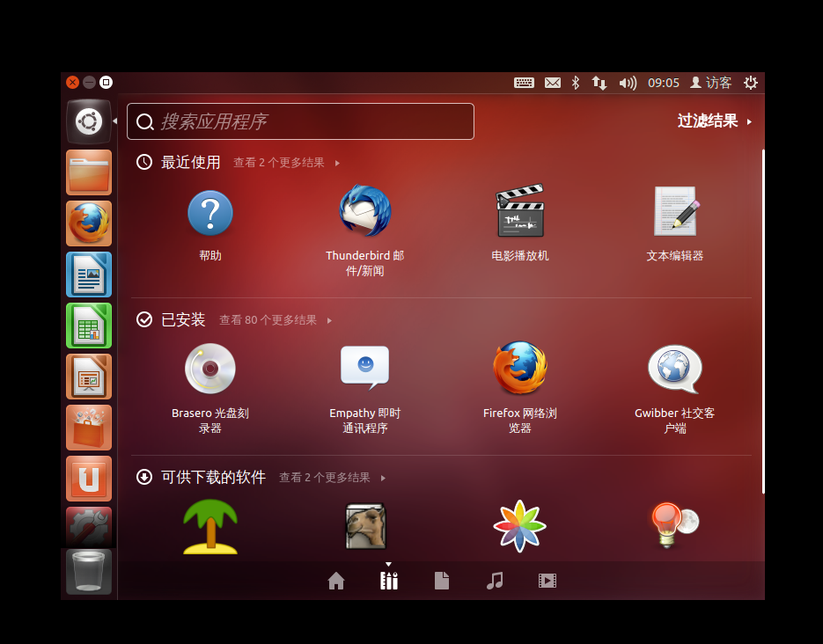Open LibreOffice Impress in launcher

pyautogui.click(x=89, y=377)
